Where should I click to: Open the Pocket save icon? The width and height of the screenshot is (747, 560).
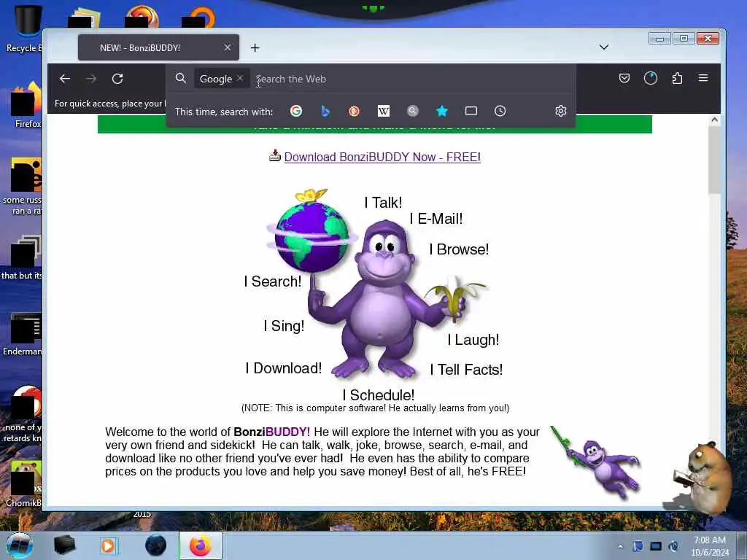click(x=624, y=78)
